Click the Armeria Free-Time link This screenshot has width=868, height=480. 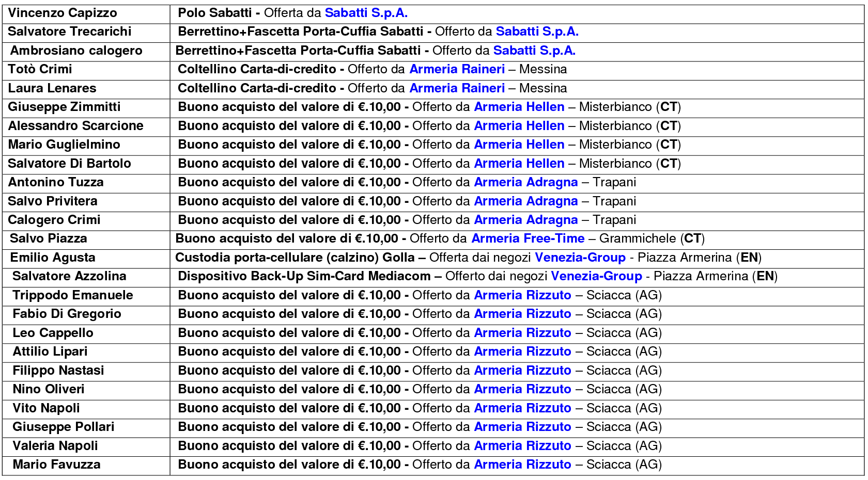click(x=528, y=238)
